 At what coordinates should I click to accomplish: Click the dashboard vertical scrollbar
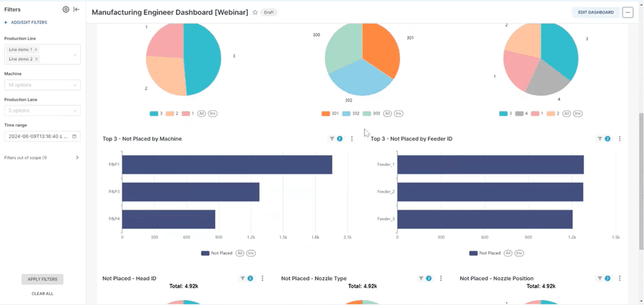click(641, 181)
